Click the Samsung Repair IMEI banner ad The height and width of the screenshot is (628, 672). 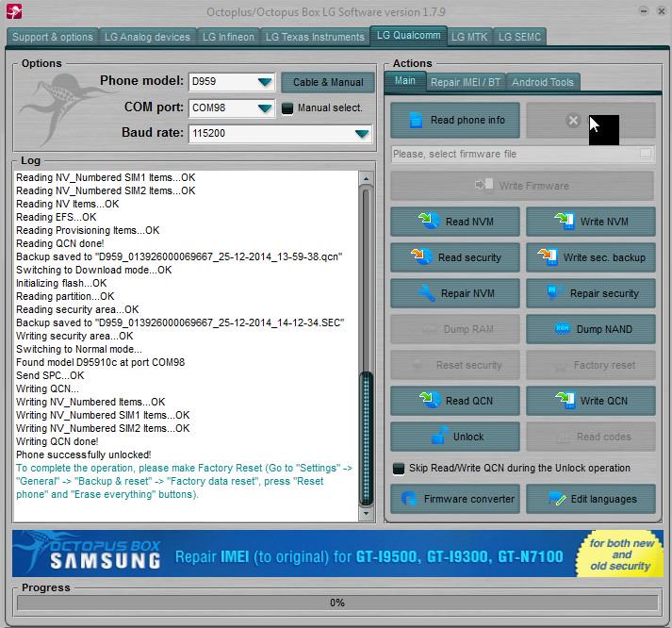click(x=337, y=554)
